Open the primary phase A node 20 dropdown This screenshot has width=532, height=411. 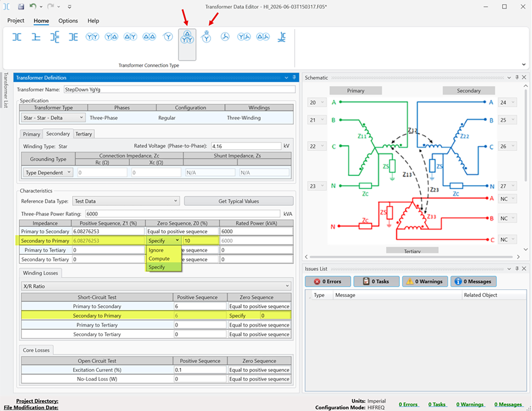(x=317, y=102)
